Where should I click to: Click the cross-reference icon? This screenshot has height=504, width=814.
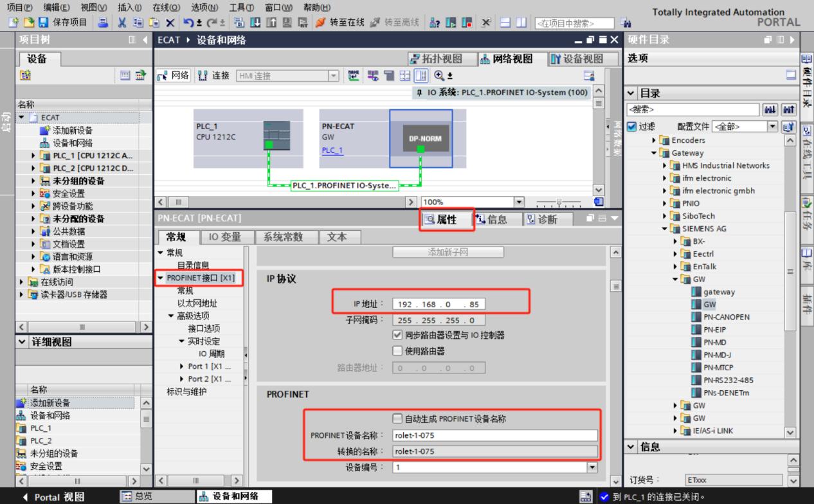pos(486,23)
